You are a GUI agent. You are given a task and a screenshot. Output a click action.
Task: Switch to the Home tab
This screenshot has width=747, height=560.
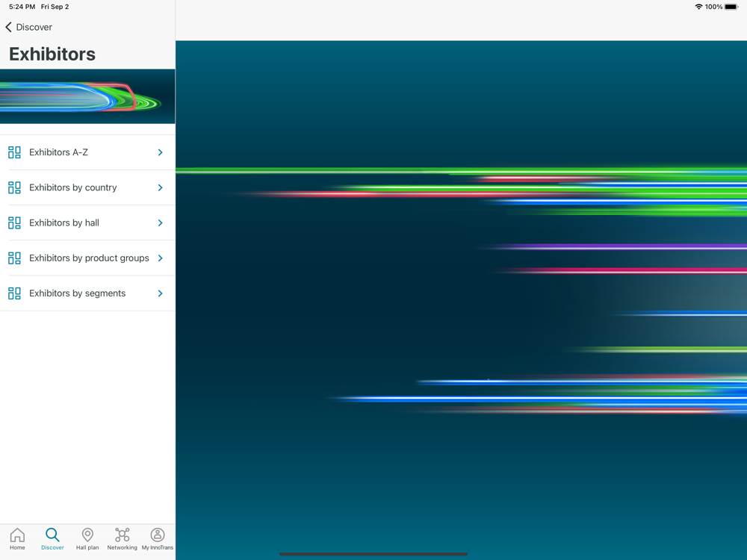click(x=17, y=539)
